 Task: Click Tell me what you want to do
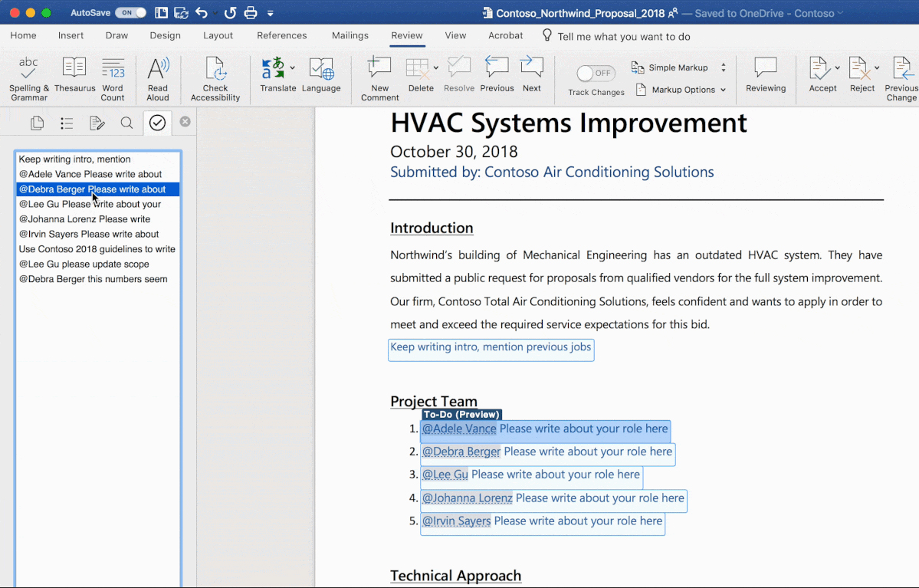pos(616,36)
